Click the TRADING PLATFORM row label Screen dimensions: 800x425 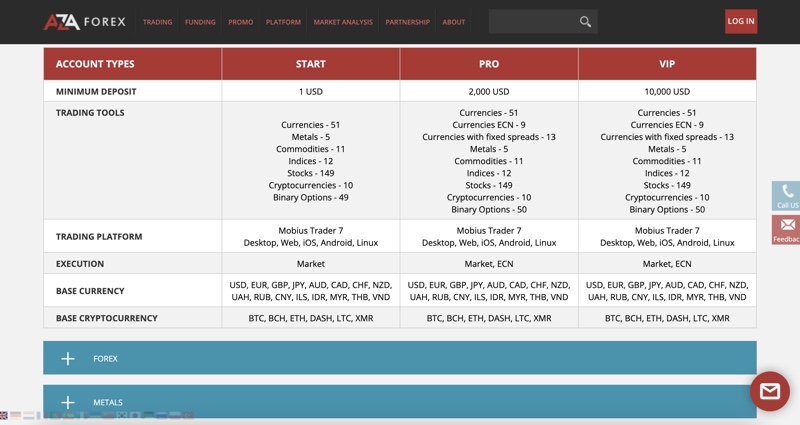coord(99,236)
